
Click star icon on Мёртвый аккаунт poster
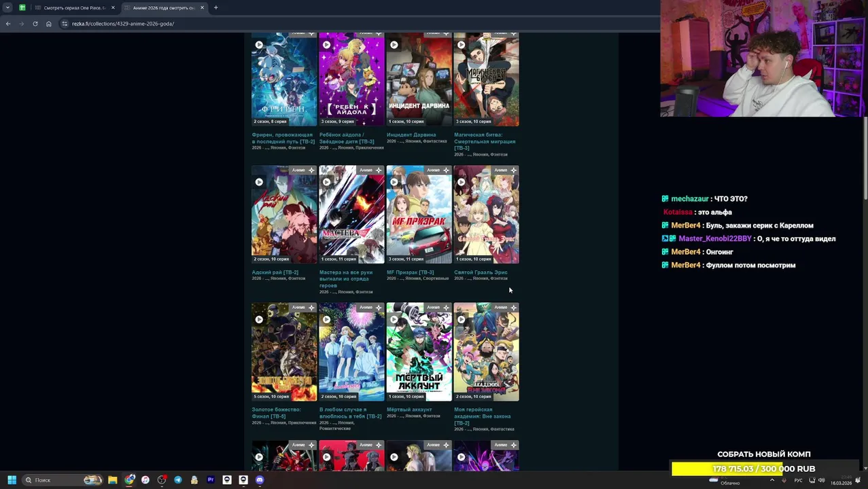[446, 307]
